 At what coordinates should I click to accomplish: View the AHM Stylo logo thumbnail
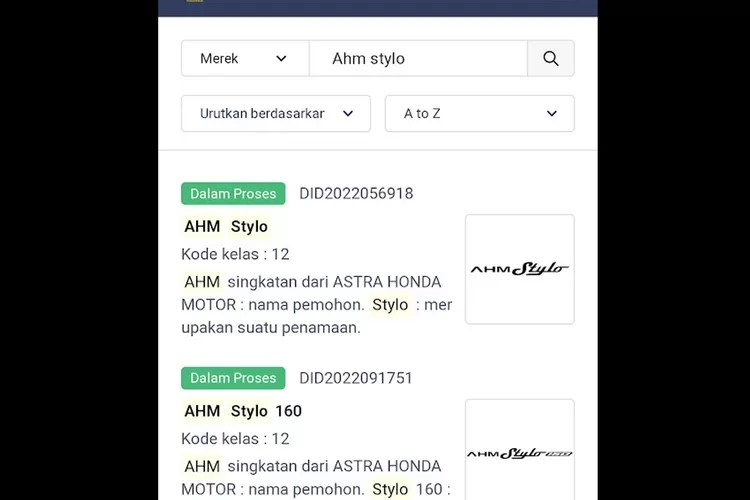[519, 269]
